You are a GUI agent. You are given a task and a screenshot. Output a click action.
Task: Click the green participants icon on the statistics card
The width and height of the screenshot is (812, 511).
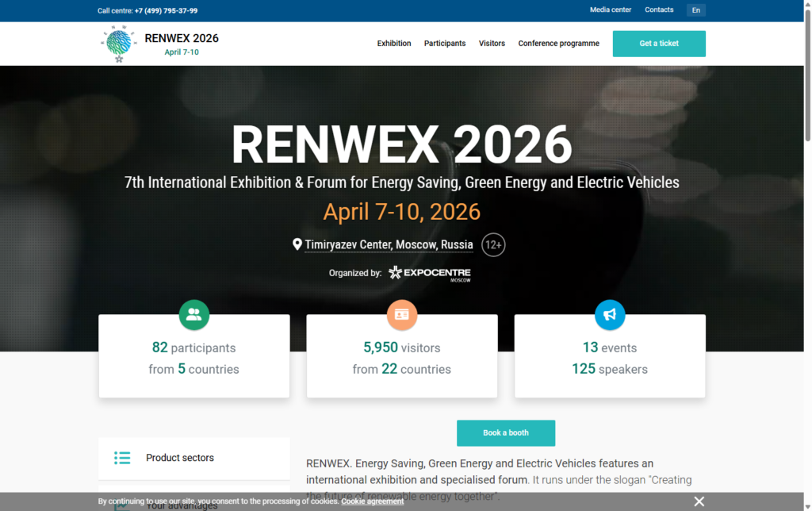pyautogui.click(x=194, y=315)
